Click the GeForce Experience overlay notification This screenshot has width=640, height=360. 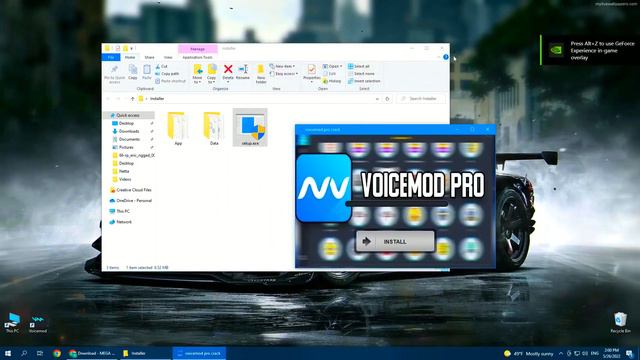pos(590,50)
